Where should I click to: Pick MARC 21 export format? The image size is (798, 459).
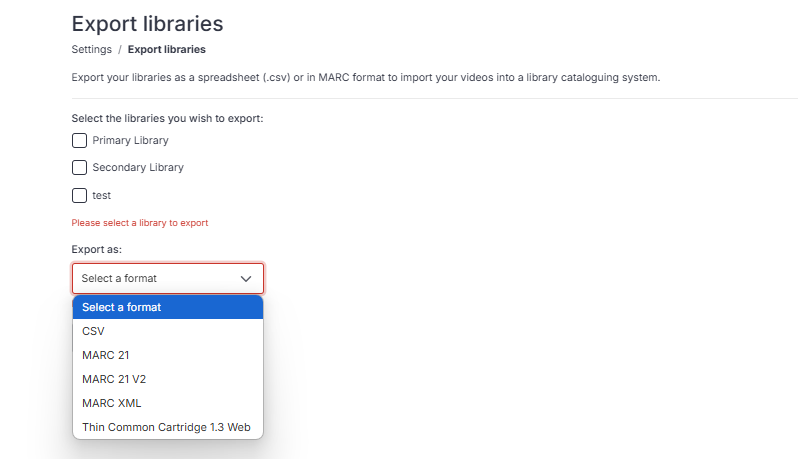tap(168, 355)
